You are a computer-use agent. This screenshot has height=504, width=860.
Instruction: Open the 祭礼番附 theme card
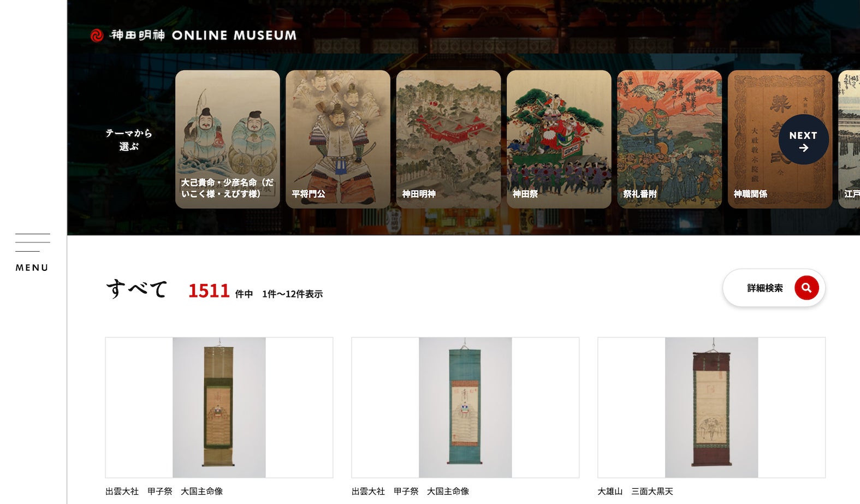click(669, 139)
